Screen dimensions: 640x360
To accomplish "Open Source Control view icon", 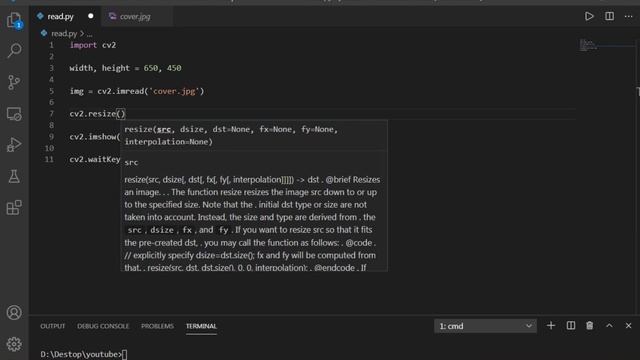I will coord(14,82).
